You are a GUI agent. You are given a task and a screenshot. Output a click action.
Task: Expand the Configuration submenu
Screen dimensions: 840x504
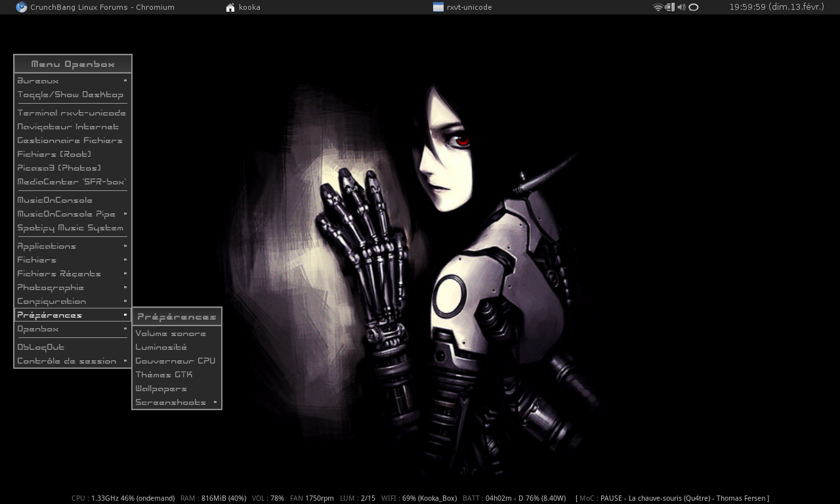(73, 301)
